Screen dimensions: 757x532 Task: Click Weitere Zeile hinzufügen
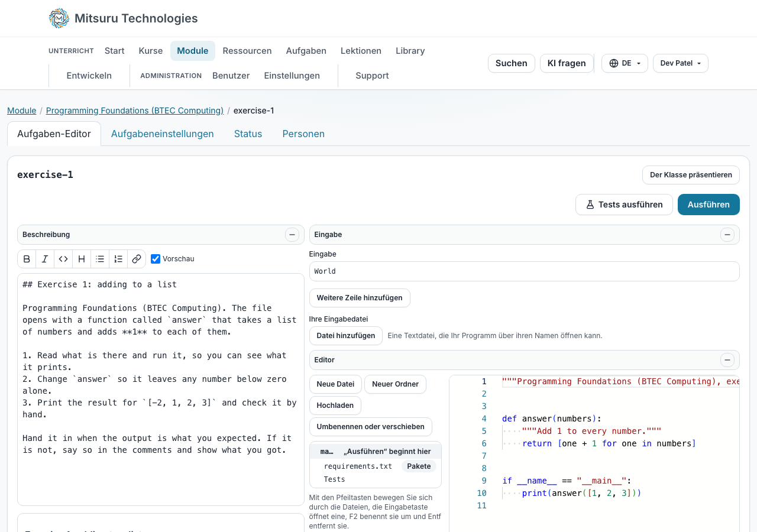(x=360, y=298)
